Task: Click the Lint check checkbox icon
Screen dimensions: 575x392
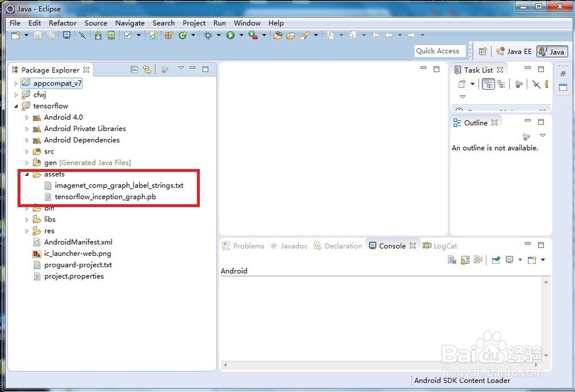Action: [128, 35]
